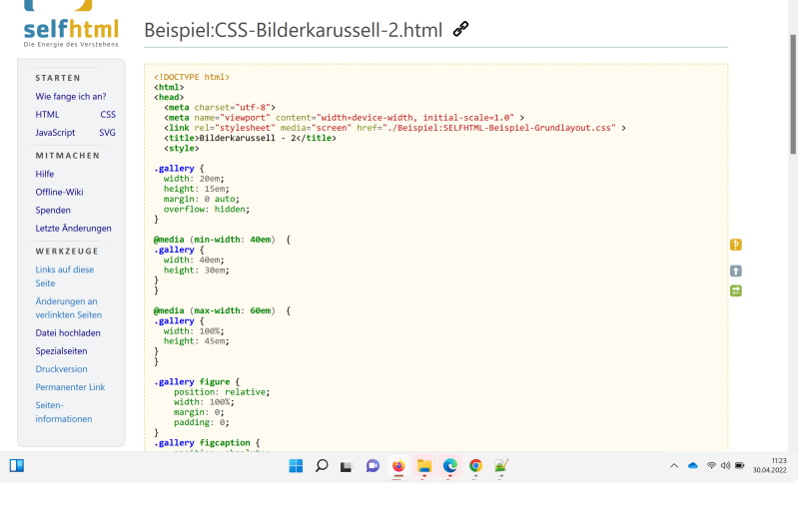Click the link icon beside the page title
Image resolution: width=799 pixels, height=532 pixels.
click(460, 29)
